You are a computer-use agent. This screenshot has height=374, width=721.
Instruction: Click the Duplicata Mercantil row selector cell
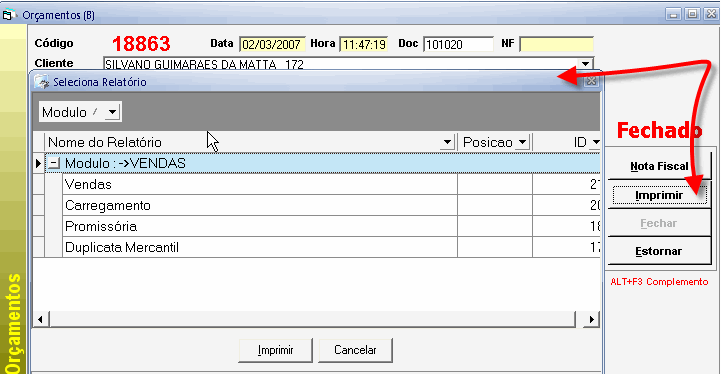(39, 247)
